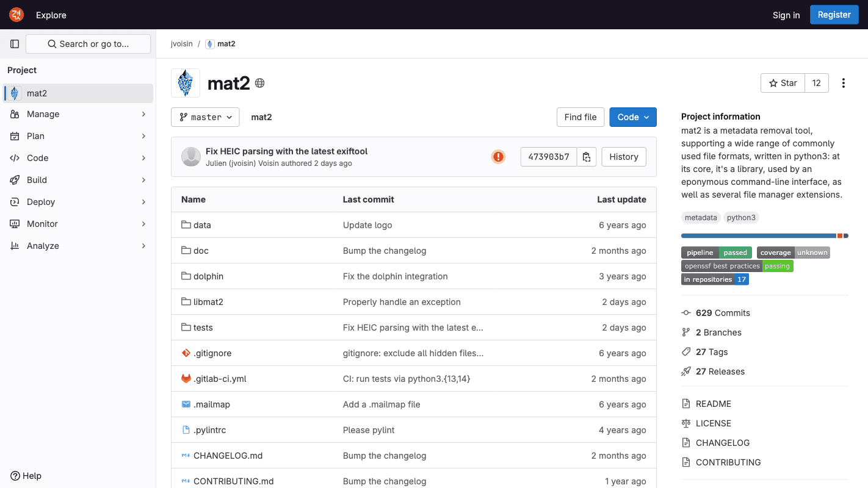Click the Releases rocket icon
Viewport: 868px width, 488px height.
coord(686,371)
